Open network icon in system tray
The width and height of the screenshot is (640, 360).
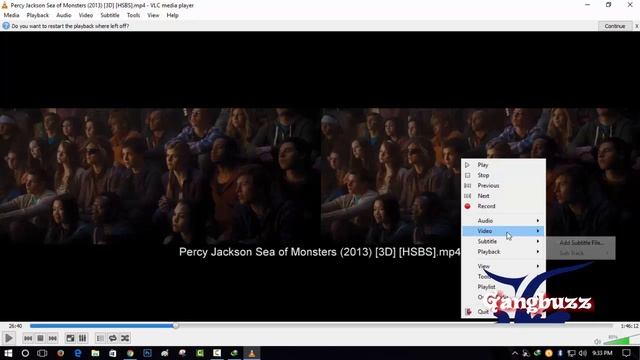pos(571,353)
